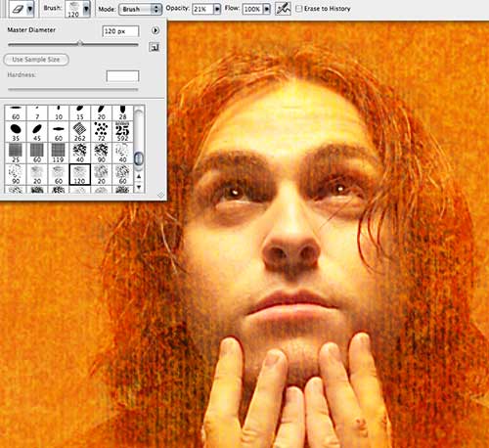Pick the 592 text brush preset
Image resolution: width=489 pixels, height=448 pixels.
pyautogui.click(x=122, y=131)
